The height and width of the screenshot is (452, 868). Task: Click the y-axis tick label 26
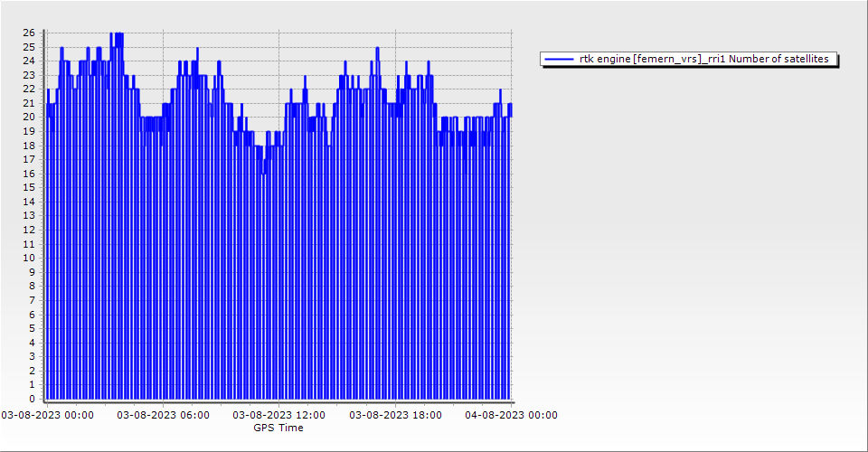click(29, 33)
